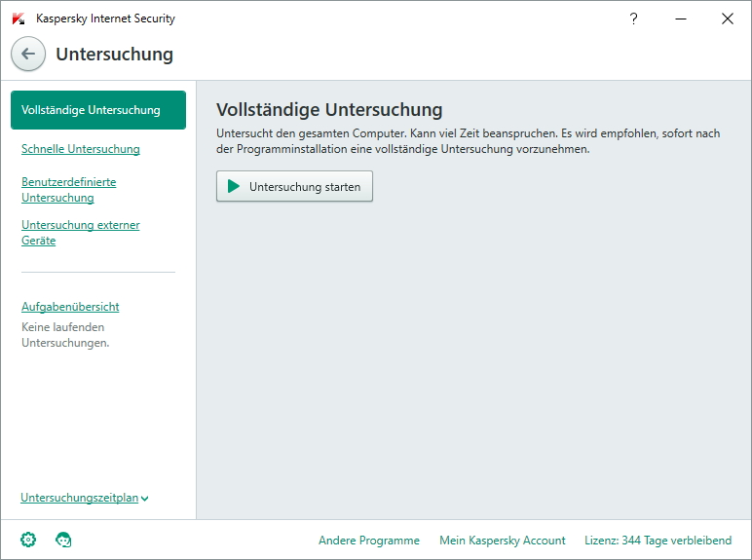Switch to Schnelle Untersuchung
Image resolution: width=752 pixels, height=560 pixels.
[x=81, y=149]
